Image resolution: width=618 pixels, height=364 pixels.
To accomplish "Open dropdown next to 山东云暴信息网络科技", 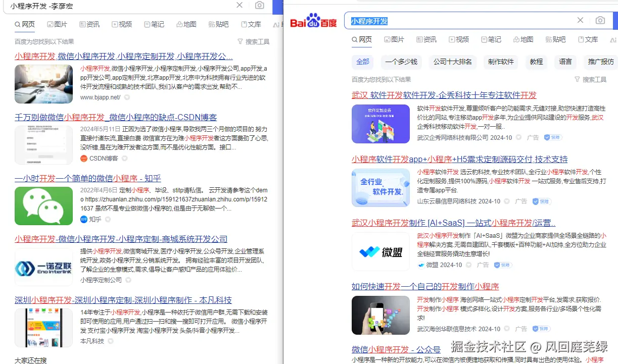I will (x=507, y=201).
